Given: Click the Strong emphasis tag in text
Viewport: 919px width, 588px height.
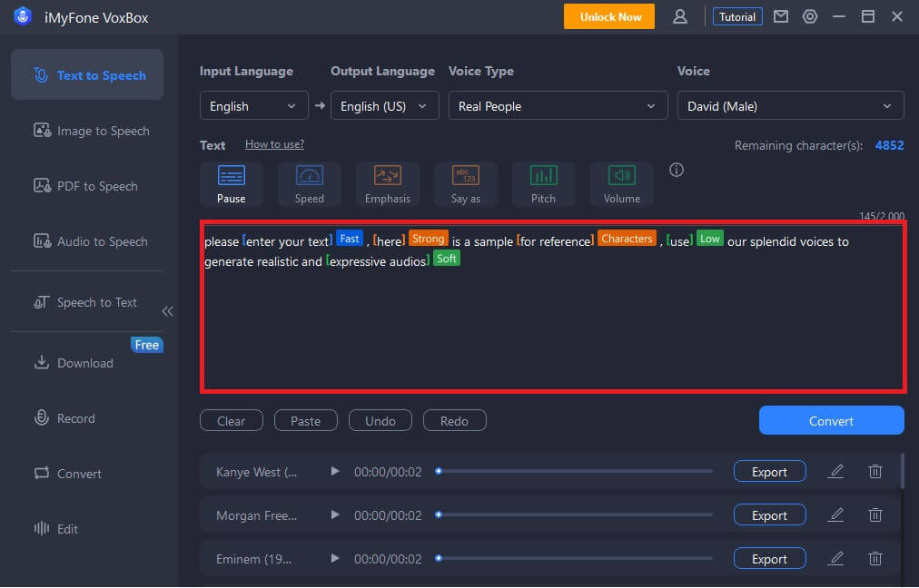Looking at the screenshot, I should point(429,239).
